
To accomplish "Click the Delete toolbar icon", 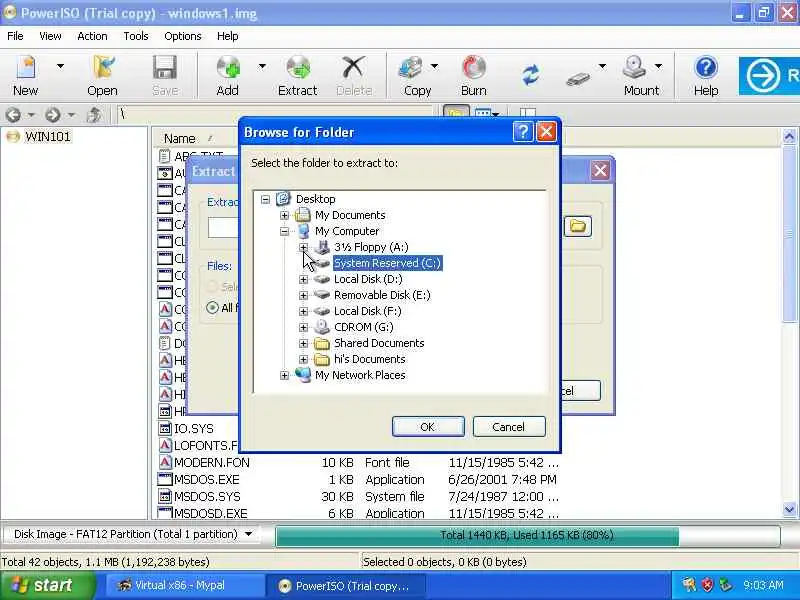I will pyautogui.click(x=354, y=76).
